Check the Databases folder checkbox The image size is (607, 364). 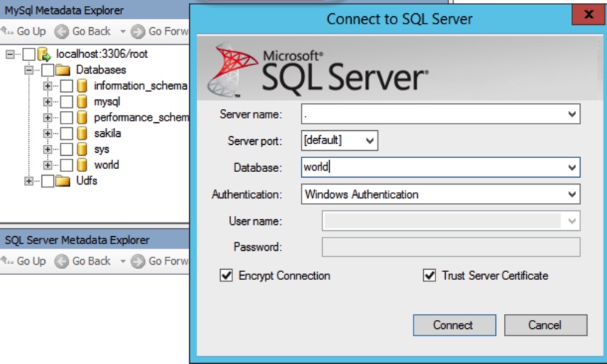click(48, 70)
